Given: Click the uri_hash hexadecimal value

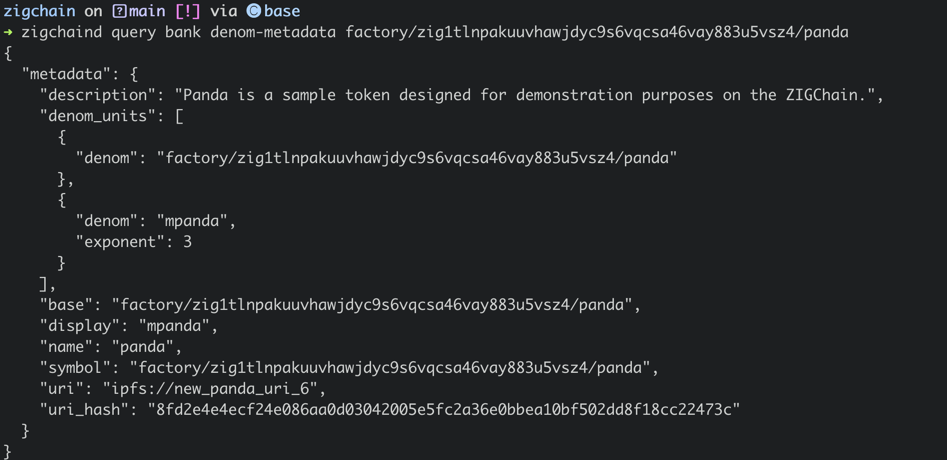Looking at the screenshot, I should [x=443, y=409].
